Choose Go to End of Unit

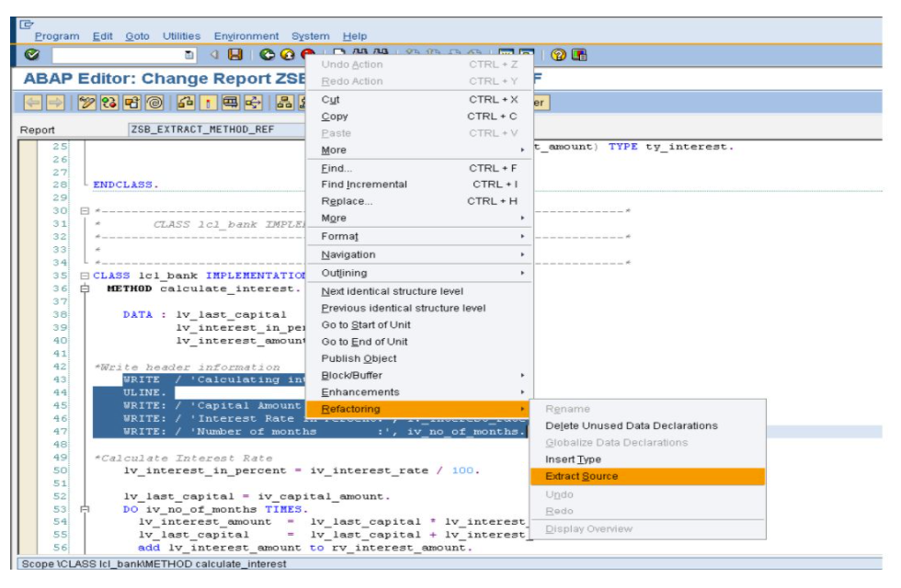click(419, 342)
